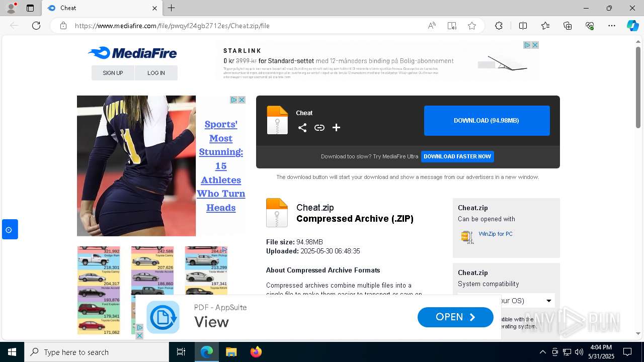Click DOWNLOAD FASTER NOW button
This screenshot has width=644, height=362.
pos(457,156)
